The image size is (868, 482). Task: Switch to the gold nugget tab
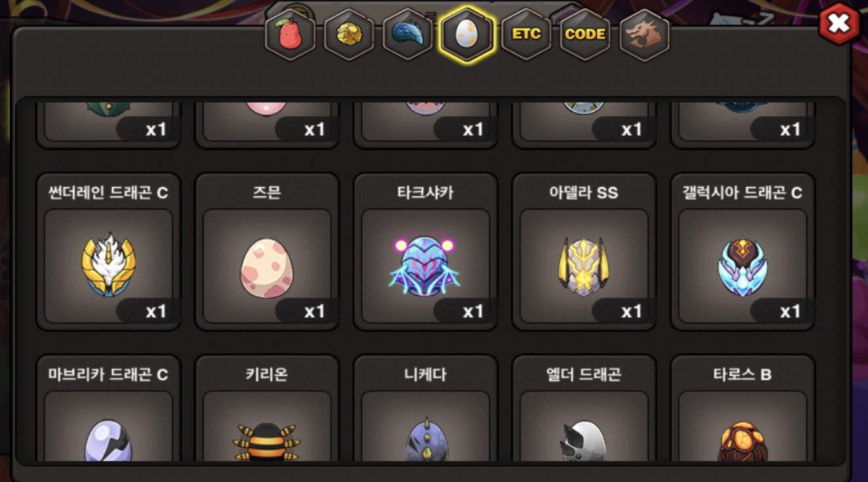[349, 35]
